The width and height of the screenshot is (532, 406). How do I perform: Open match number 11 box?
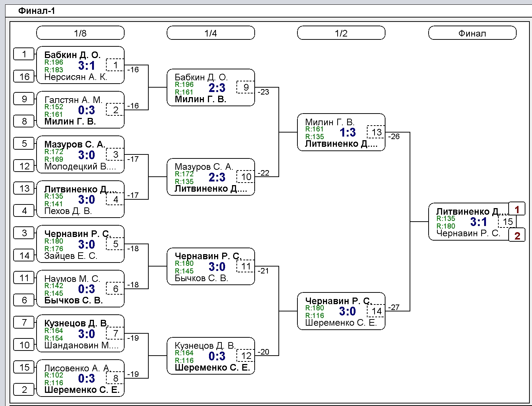point(246,266)
